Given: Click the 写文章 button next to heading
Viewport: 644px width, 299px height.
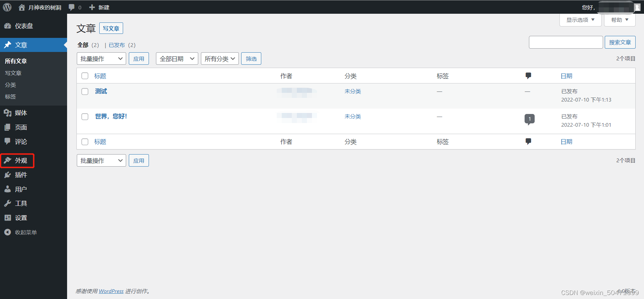Looking at the screenshot, I should [111, 28].
